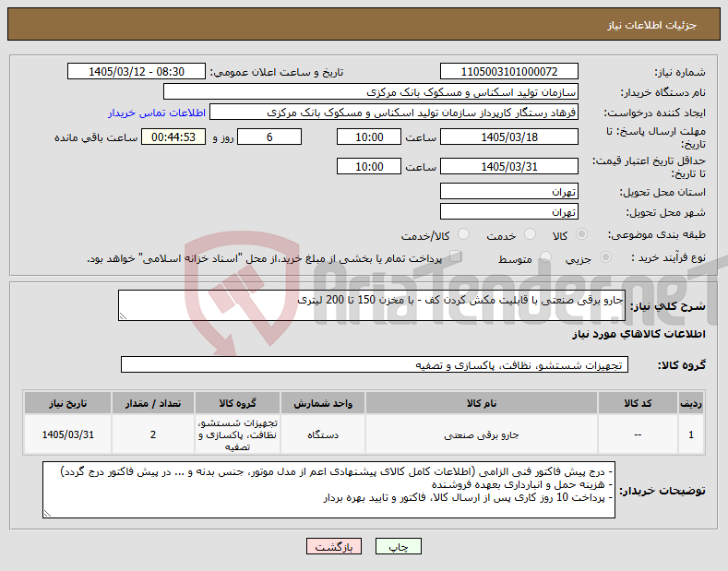Click the heading اطلاعات کالاهای مورد نیاز
Viewport: 728px width, 571px height.
coord(638,334)
